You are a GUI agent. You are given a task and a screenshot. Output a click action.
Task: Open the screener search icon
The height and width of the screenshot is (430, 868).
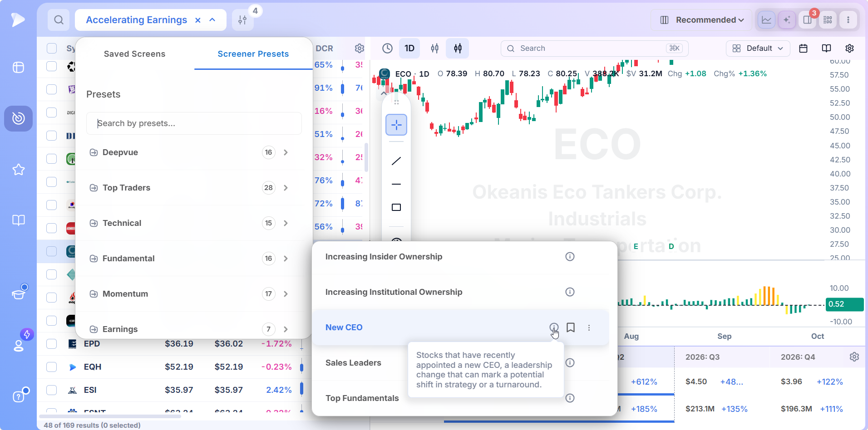point(59,20)
